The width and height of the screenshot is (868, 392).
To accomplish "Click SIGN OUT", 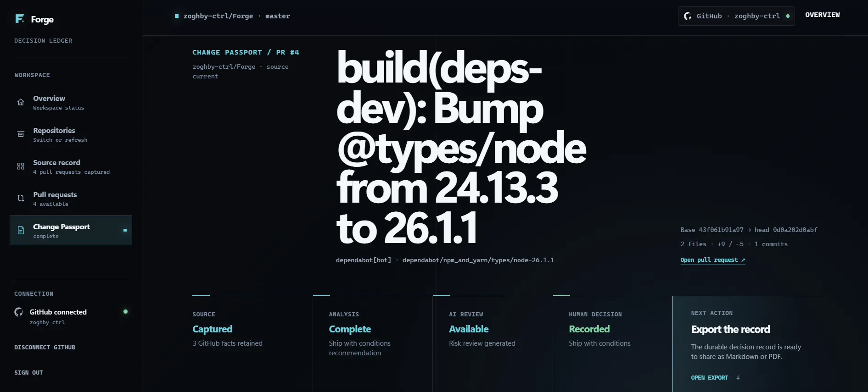I will point(28,373).
